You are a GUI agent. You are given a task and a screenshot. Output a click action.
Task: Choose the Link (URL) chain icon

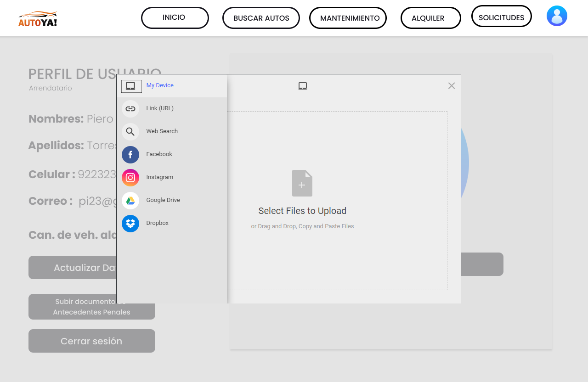click(x=130, y=109)
